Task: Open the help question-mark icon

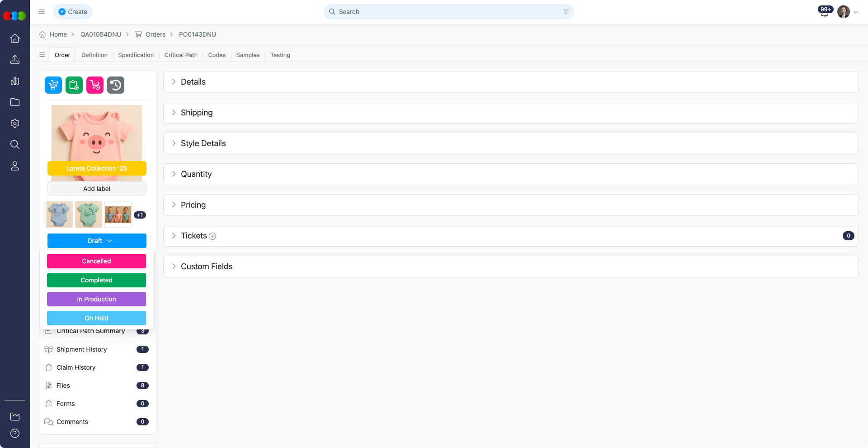Action: pos(15,433)
